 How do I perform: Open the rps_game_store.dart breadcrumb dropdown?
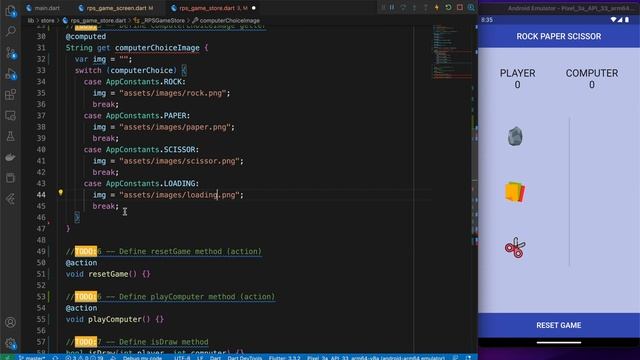[94, 20]
